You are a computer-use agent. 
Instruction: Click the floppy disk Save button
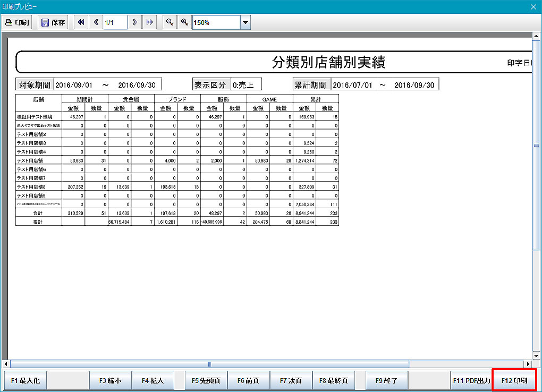tap(53, 22)
